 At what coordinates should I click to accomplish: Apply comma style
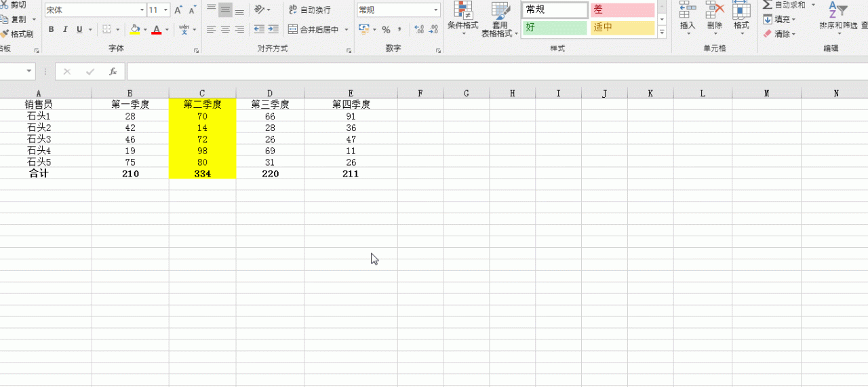[399, 29]
